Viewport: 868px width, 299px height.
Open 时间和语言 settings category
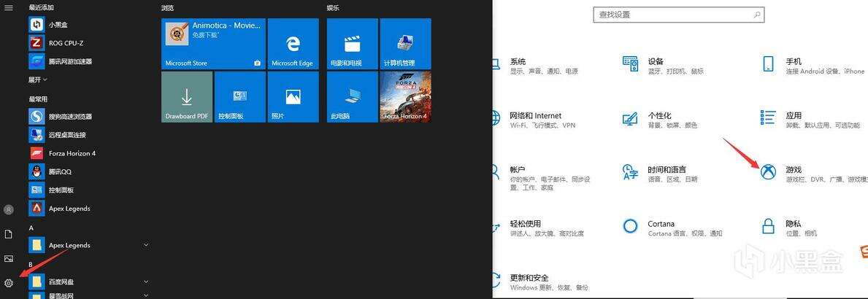(660, 174)
